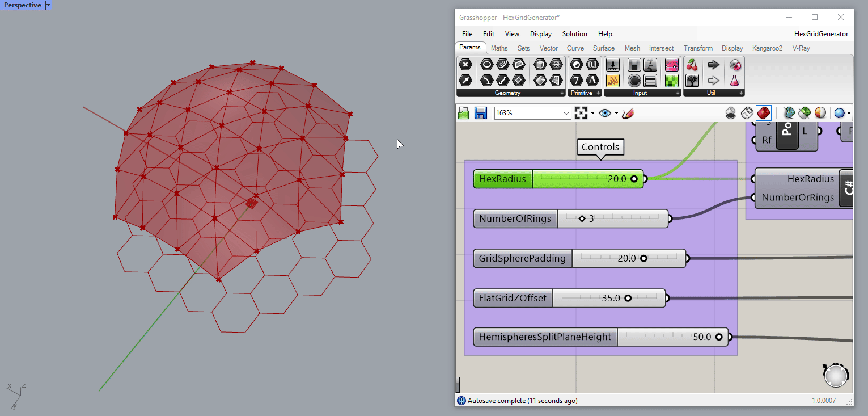
Task: Open the Perspective viewport dropdown arrow
Action: tap(48, 5)
